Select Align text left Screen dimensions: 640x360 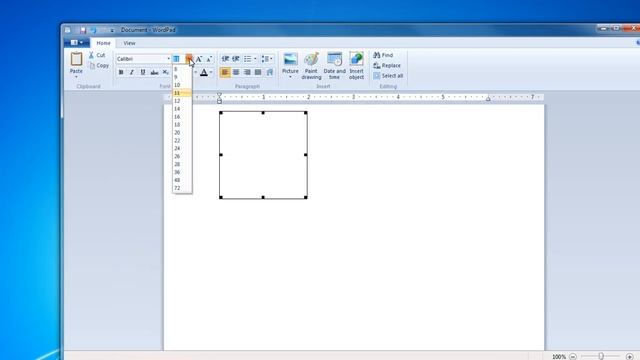pos(225,72)
